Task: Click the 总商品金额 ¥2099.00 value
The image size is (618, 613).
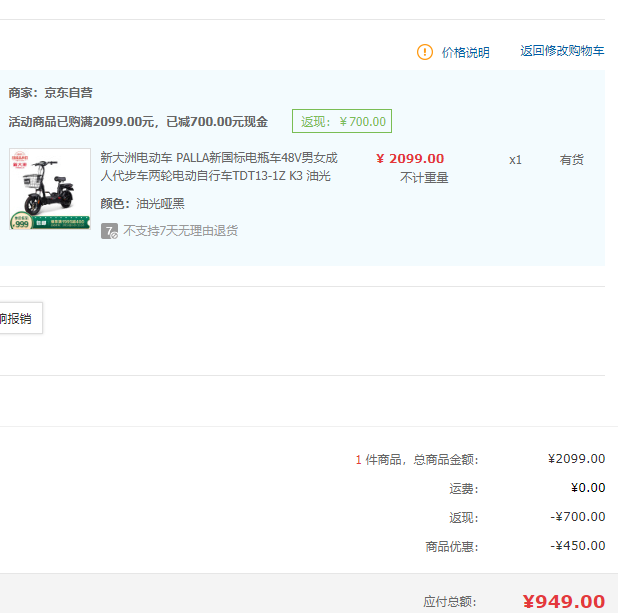Action: tap(576, 459)
